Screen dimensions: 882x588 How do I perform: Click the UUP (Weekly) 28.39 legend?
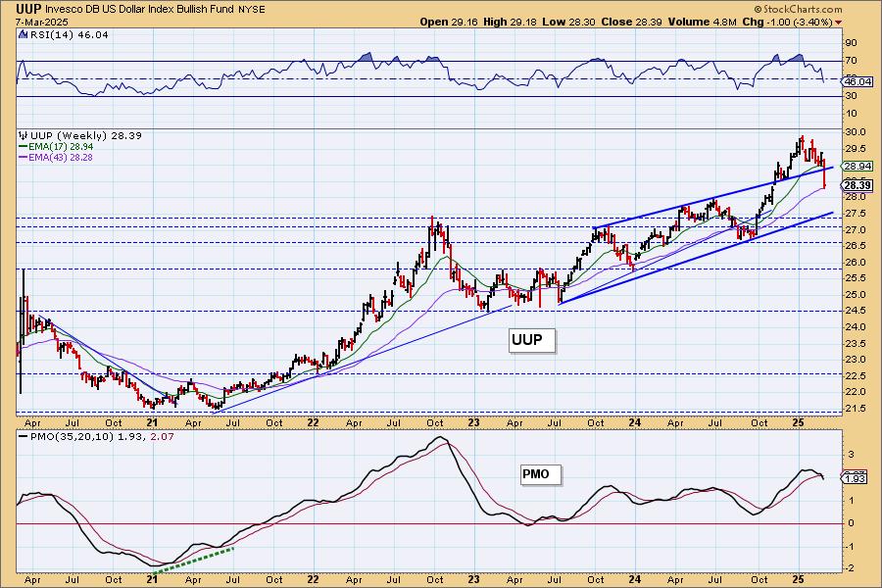click(x=85, y=135)
